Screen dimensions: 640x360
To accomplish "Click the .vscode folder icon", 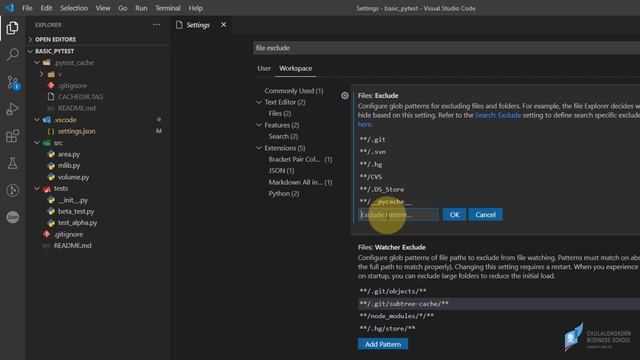I will click(47, 120).
